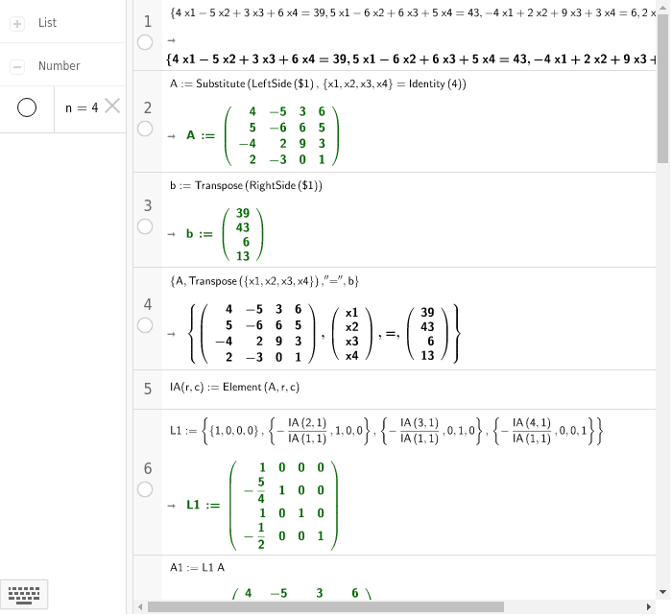
Task: Select the n = 4 number entry
Action: [x=82, y=108]
